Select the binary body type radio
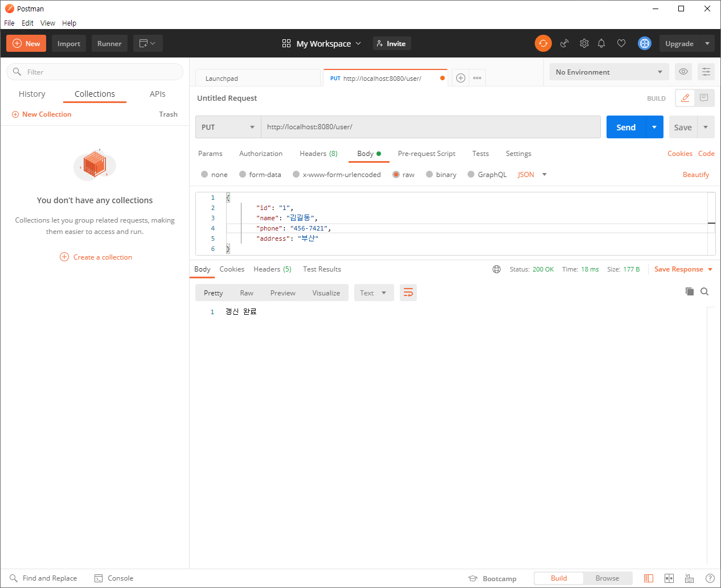Image resolution: width=721 pixels, height=588 pixels. [x=429, y=175]
